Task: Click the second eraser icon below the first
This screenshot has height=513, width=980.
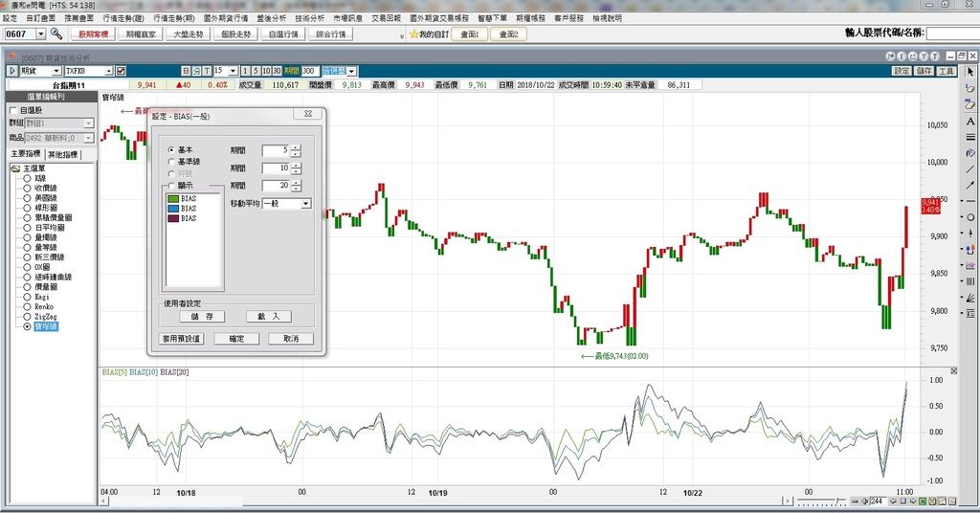Action: coord(970,105)
